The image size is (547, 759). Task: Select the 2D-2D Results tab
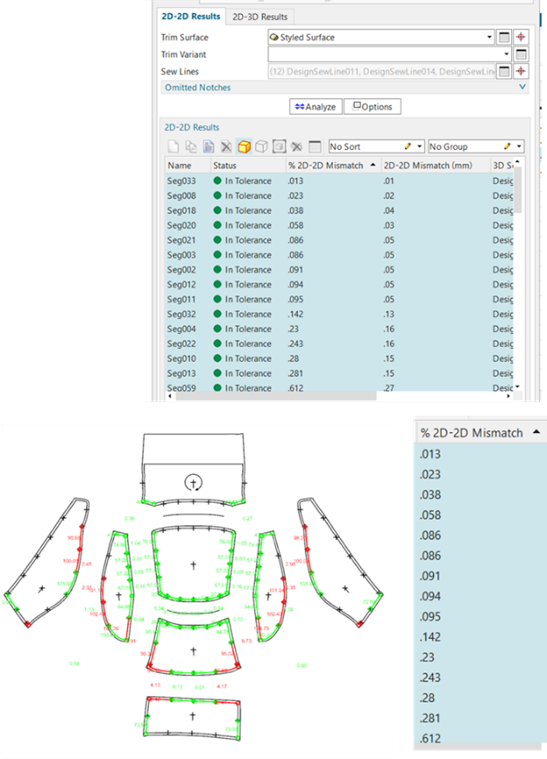[191, 16]
